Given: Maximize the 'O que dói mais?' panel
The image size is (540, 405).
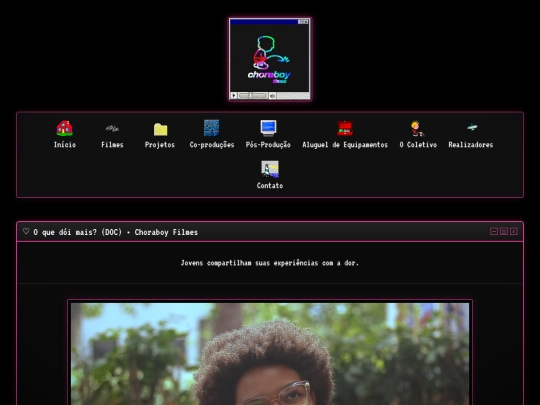Looking at the screenshot, I should (504, 231).
